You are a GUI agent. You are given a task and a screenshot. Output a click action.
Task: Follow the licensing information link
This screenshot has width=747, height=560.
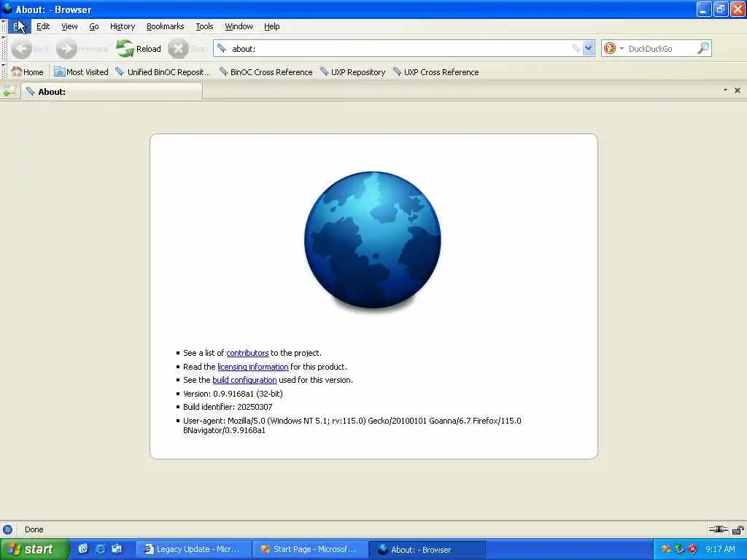click(x=253, y=367)
